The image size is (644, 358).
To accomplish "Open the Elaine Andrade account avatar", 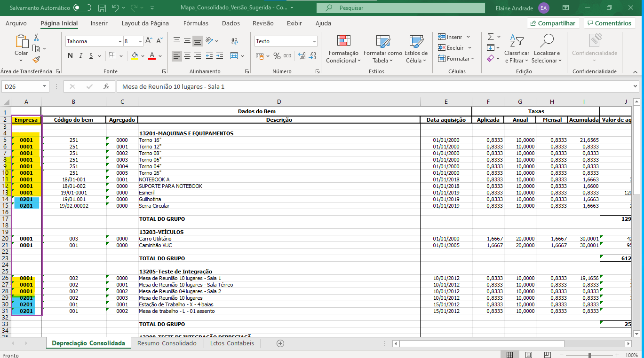I will [x=544, y=8].
